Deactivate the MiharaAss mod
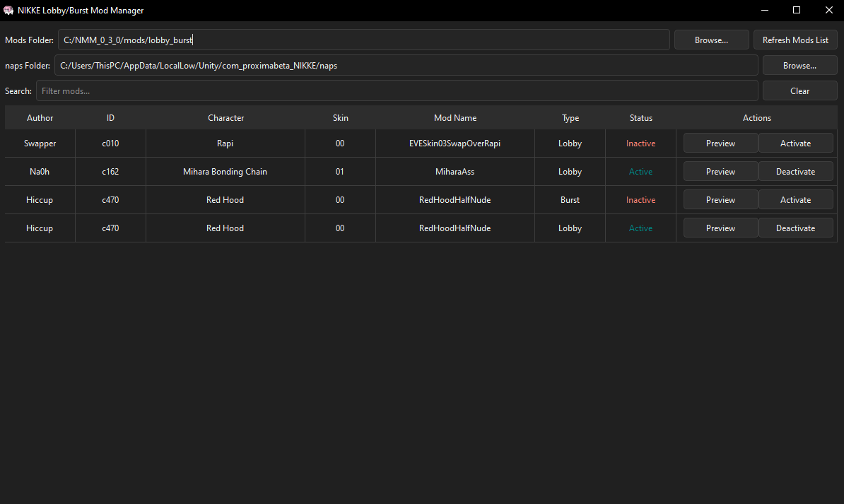 [796, 171]
